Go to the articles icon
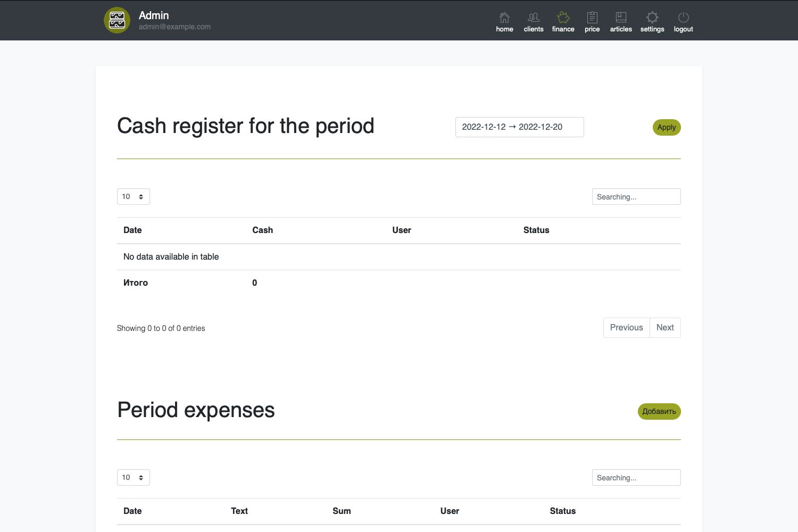 point(621,18)
